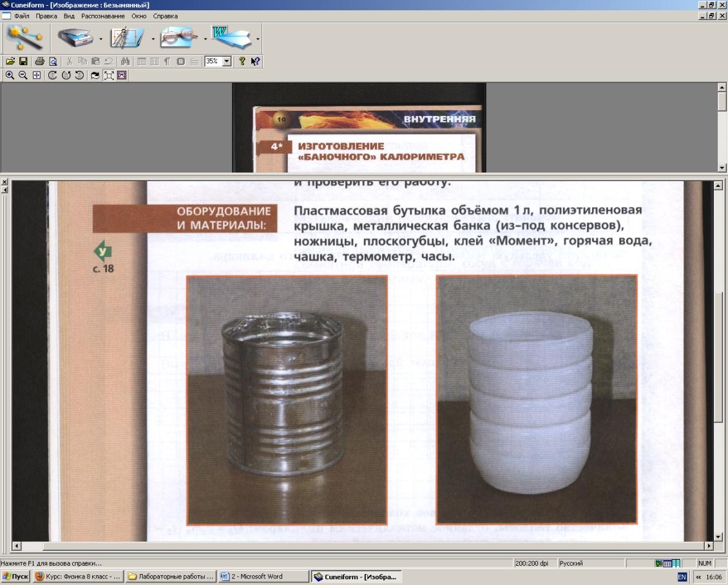Open print preview from the toolbar
The width and height of the screenshot is (728, 585).
point(53,61)
